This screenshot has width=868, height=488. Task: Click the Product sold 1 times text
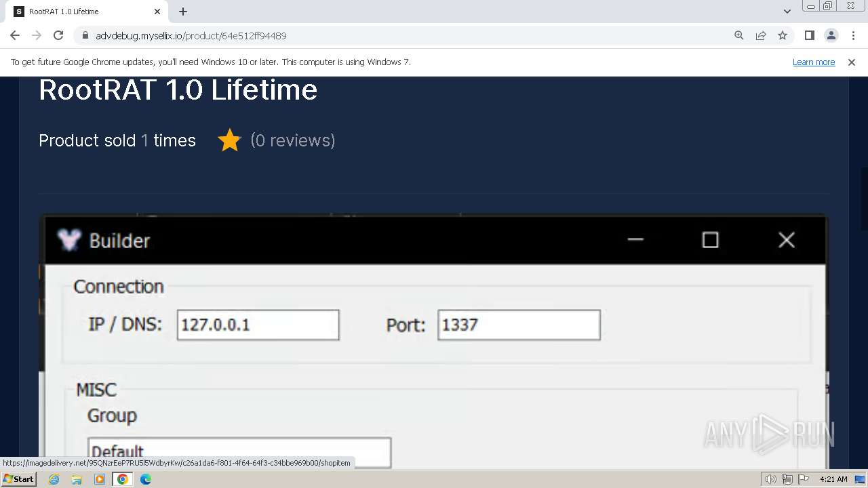click(x=117, y=140)
